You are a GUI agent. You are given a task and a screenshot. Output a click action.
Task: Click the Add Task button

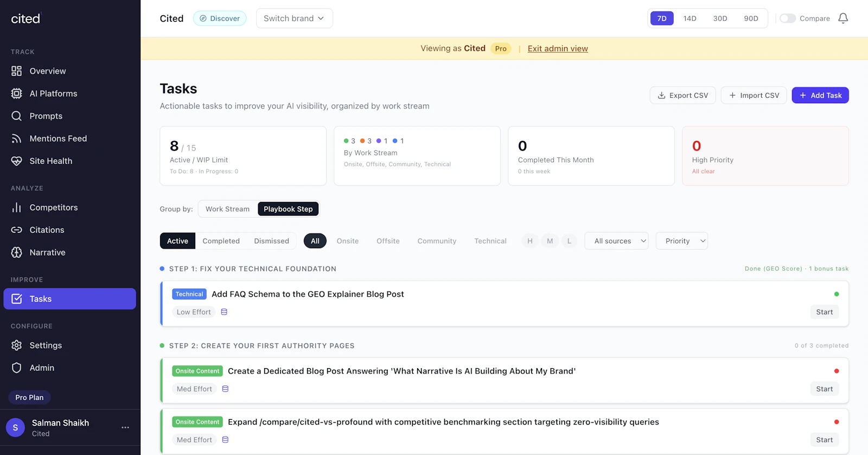pyautogui.click(x=820, y=96)
